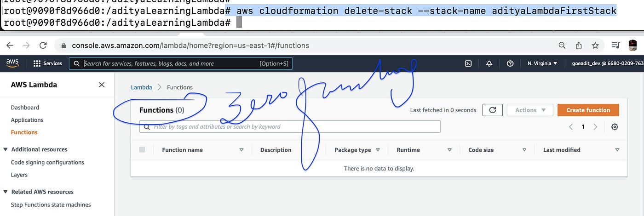Viewport: 644px width, 216px height.
Task: Open browser profile avatar
Action: tap(632, 45)
